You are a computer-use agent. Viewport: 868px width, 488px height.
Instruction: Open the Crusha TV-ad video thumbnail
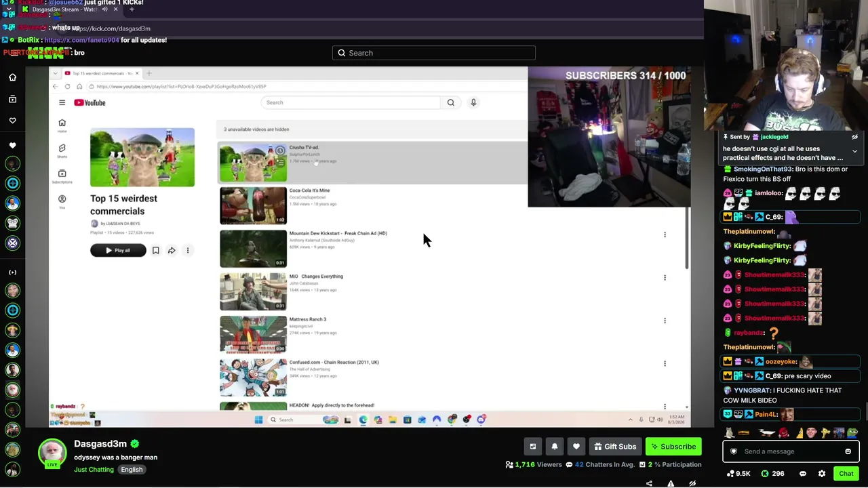253,163
